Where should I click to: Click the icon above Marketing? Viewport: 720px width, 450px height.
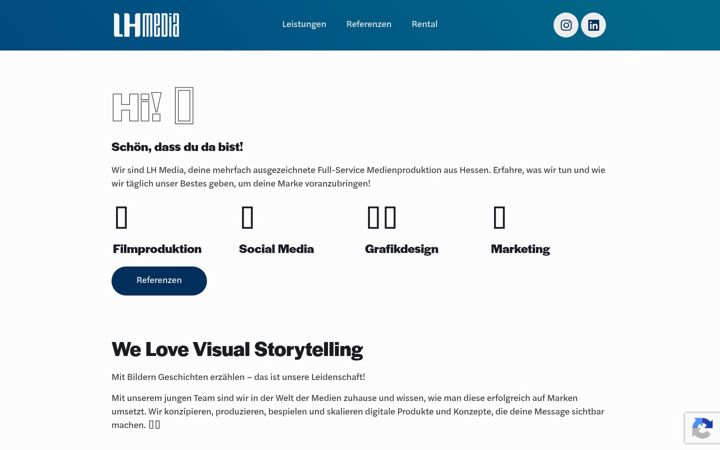click(x=499, y=217)
